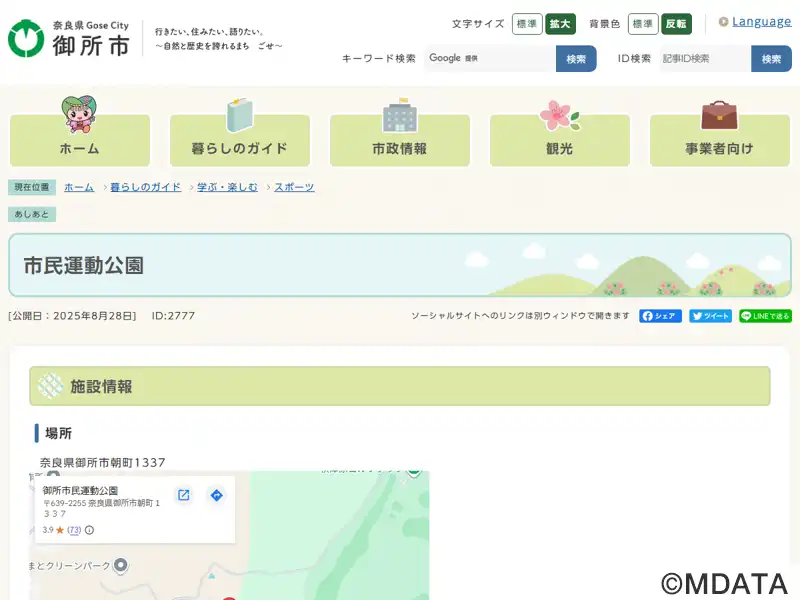
Task: Click the 学ぶ・楽しむ breadcrumb link
Action: coord(227,187)
